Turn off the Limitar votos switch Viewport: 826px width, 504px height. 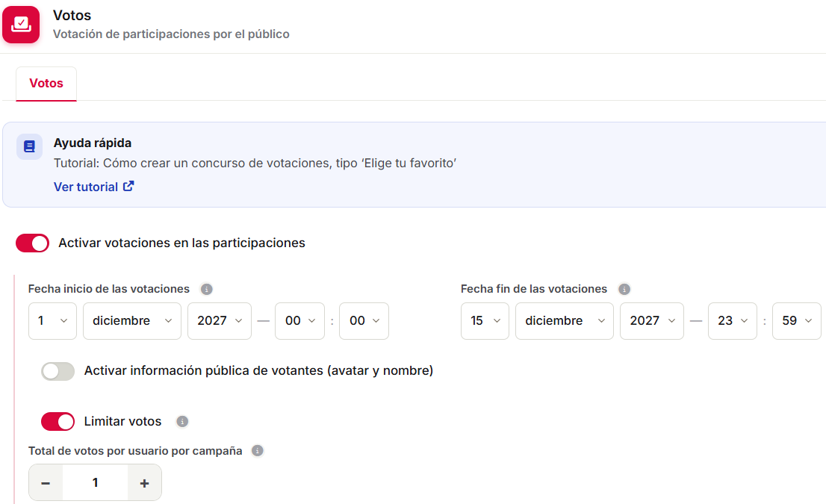tap(58, 421)
